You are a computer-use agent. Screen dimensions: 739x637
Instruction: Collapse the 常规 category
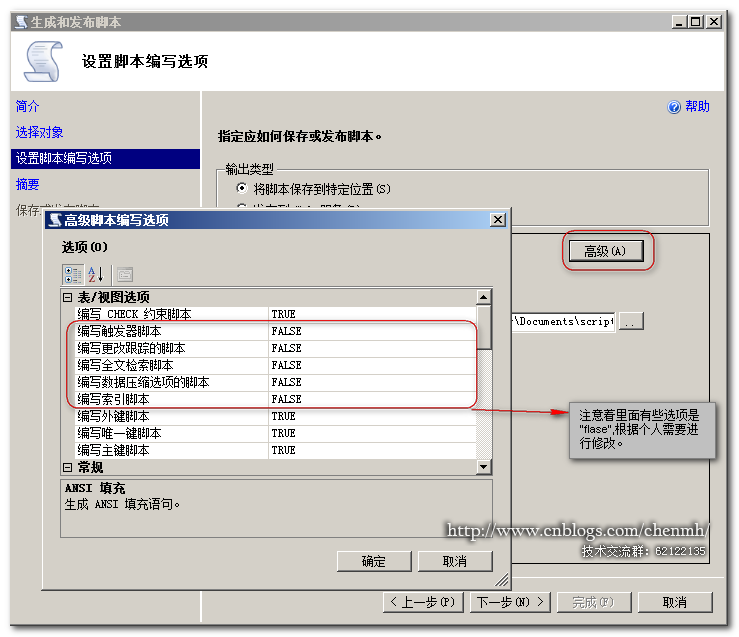(68, 467)
